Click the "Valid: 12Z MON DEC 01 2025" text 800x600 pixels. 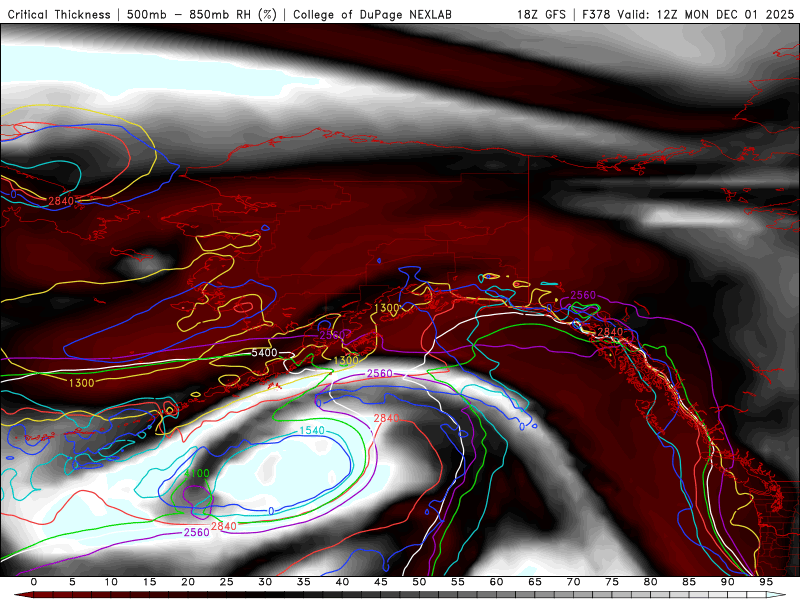(706, 14)
